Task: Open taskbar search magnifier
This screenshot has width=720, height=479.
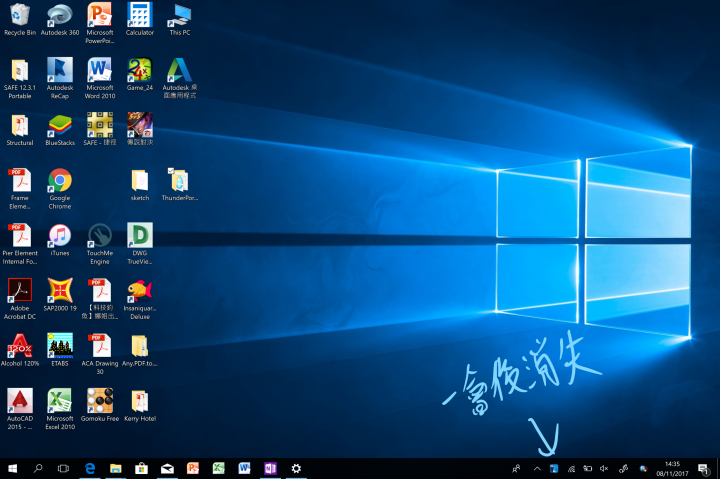Action: click(x=38, y=468)
